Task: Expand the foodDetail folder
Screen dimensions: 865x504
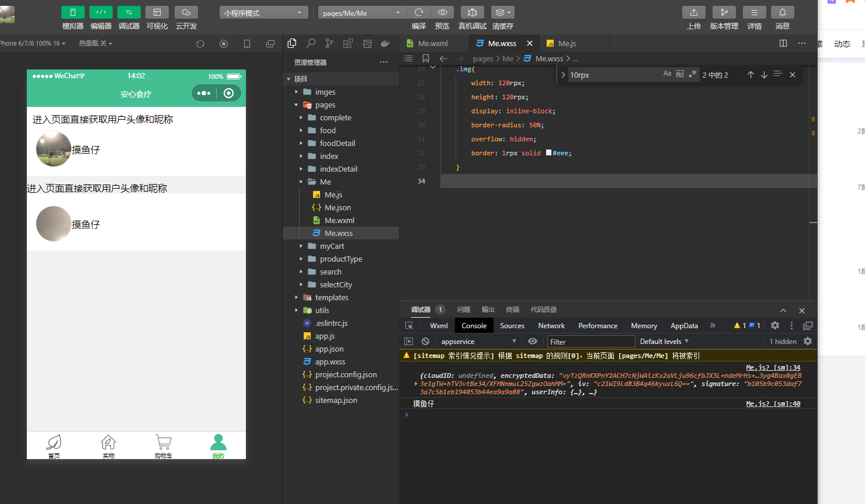Action: point(337,143)
